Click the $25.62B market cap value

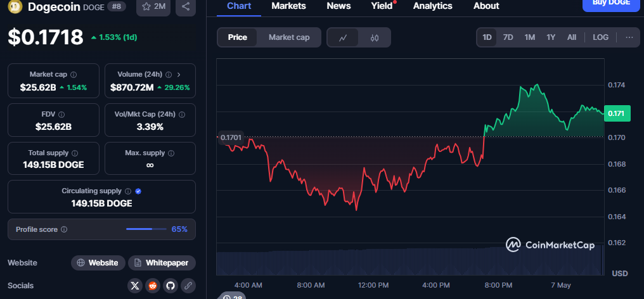click(x=38, y=87)
